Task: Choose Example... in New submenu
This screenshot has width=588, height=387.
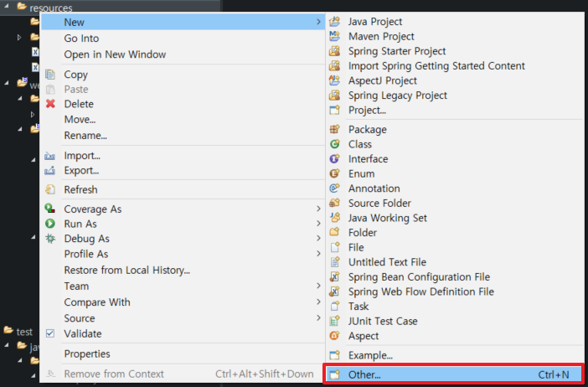Action: (x=454, y=355)
